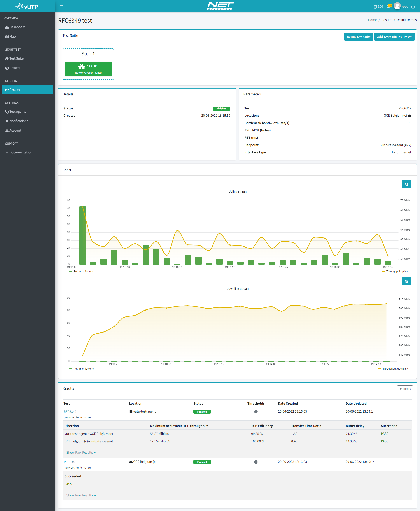Toggle Throughput downlink legend entry

click(393, 369)
